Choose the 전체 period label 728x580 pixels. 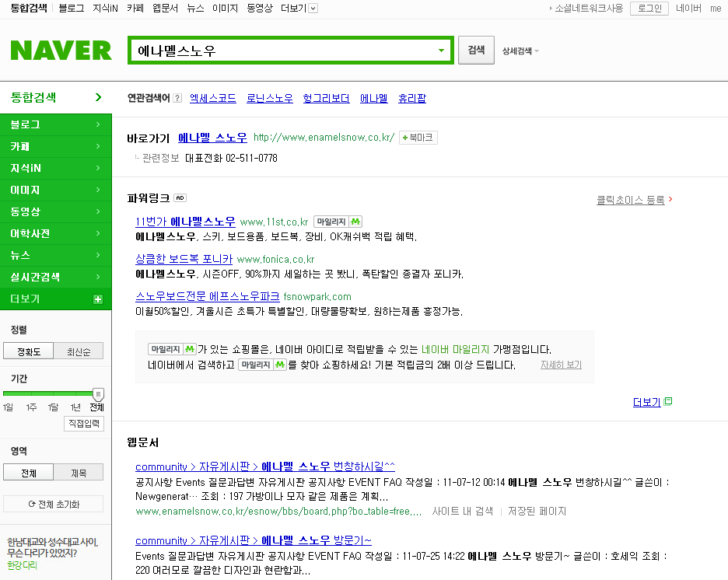click(96, 407)
